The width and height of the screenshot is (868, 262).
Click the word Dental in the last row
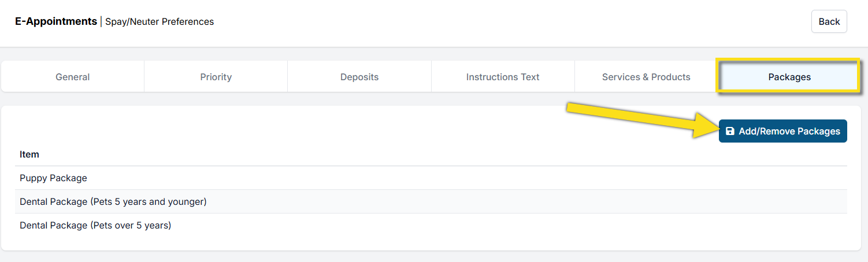pyautogui.click(x=34, y=225)
